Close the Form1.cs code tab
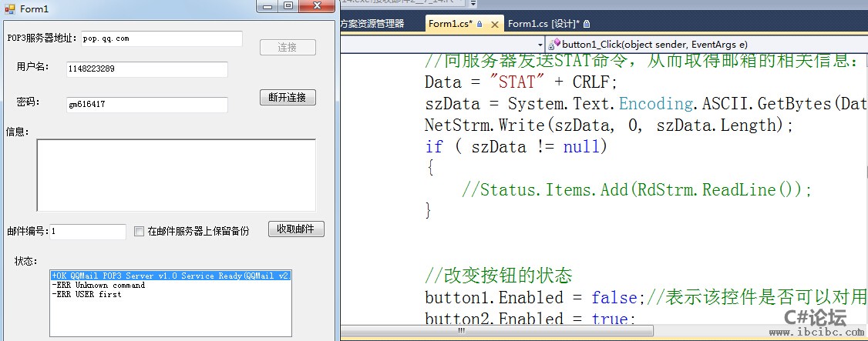This screenshot has width=868, height=341. (493, 24)
